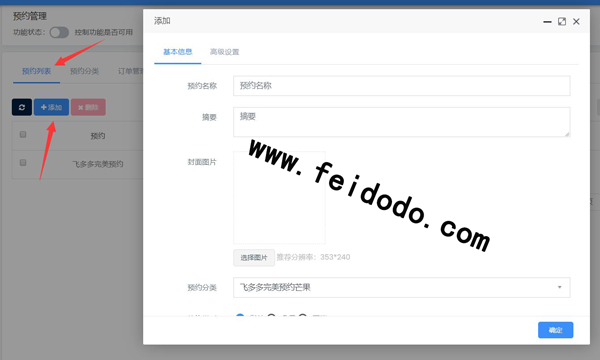
Task: Switch to the 预约分类 tab
Action: [84, 71]
